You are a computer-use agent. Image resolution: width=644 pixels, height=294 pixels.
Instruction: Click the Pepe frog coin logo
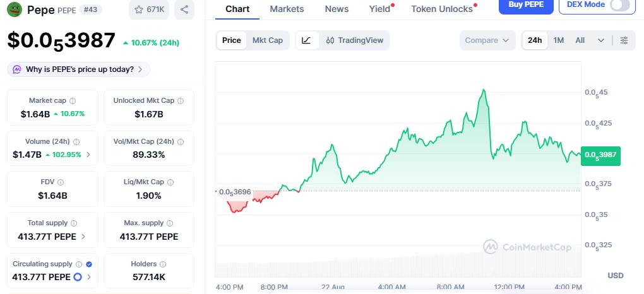point(15,9)
